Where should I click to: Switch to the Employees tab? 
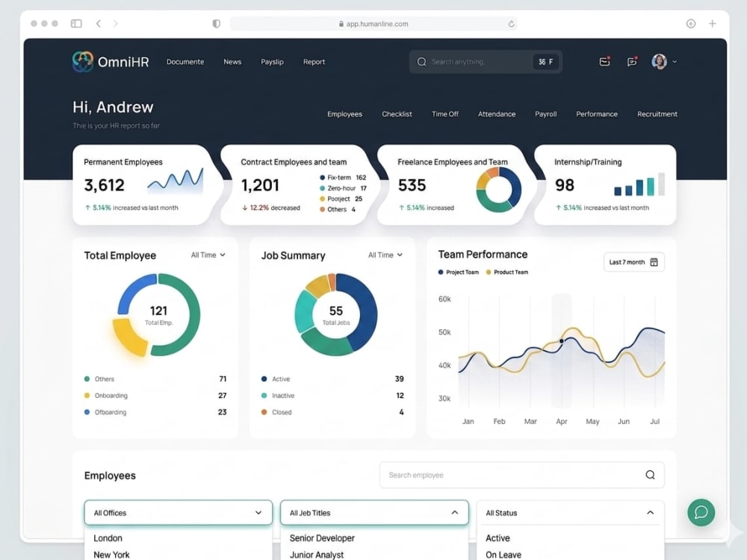[344, 114]
